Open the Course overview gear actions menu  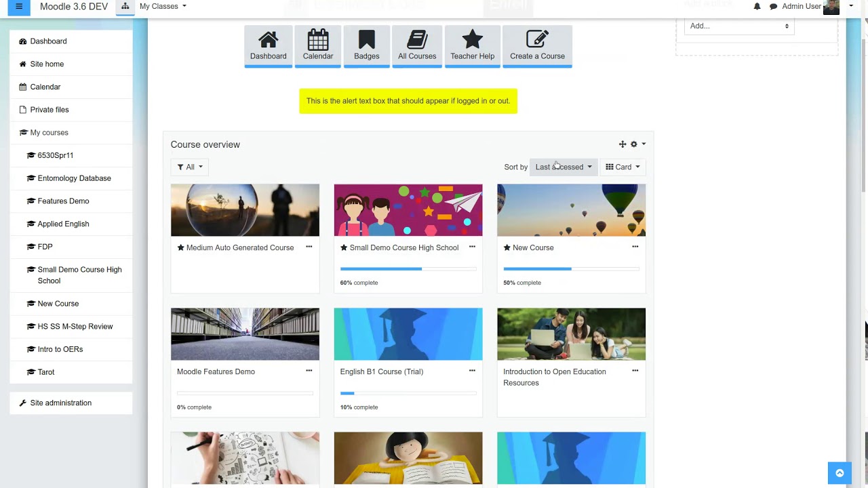637,144
